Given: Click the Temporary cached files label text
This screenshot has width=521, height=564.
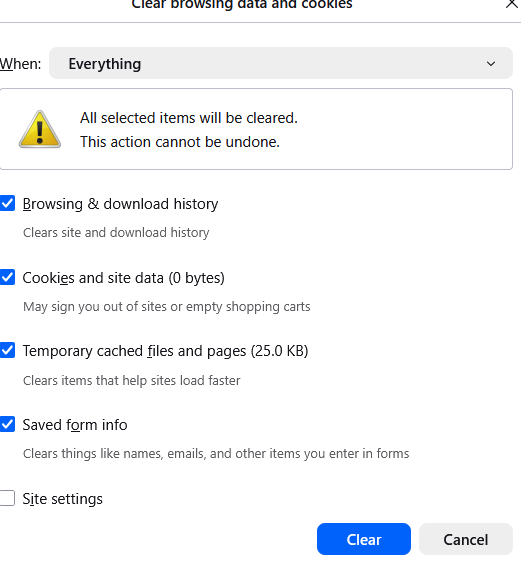Looking at the screenshot, I should [x=166, y=351].
